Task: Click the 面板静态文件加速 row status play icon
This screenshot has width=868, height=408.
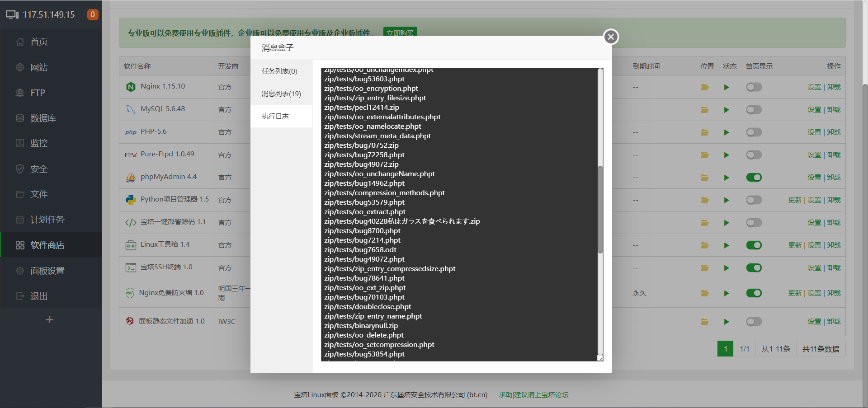Action: click(x=726, y=322)
